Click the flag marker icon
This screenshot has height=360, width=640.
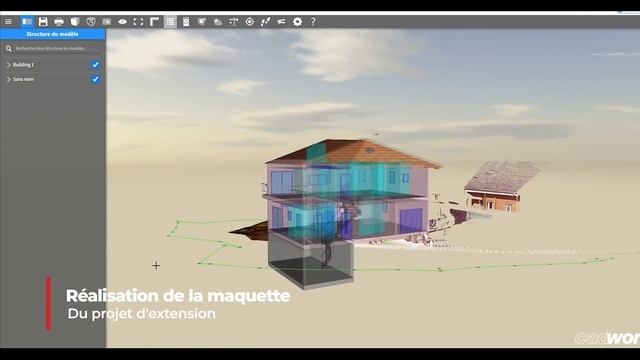(x=202, y=22)
